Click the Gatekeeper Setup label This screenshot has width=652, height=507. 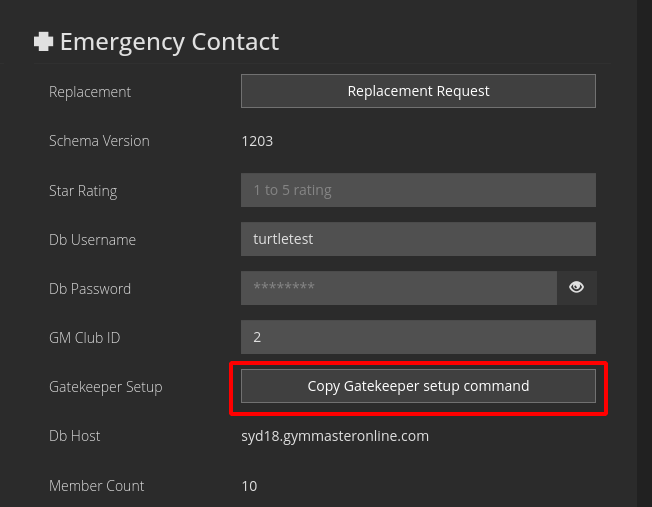105,387
